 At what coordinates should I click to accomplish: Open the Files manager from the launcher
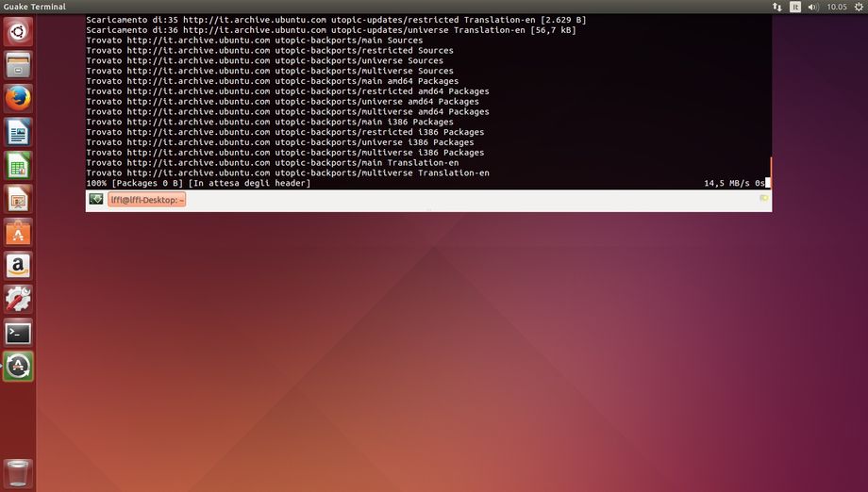pyautogui.click(x=18, y=65)
